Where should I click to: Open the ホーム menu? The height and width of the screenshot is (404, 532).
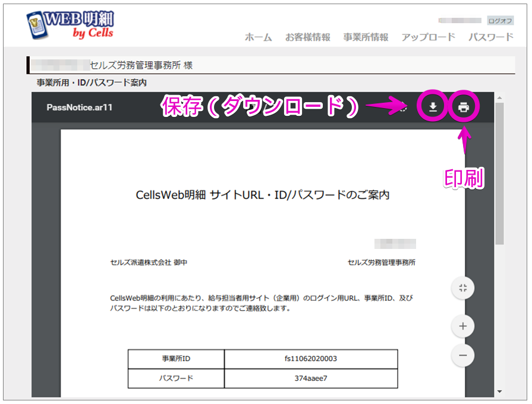click(258, 37)
